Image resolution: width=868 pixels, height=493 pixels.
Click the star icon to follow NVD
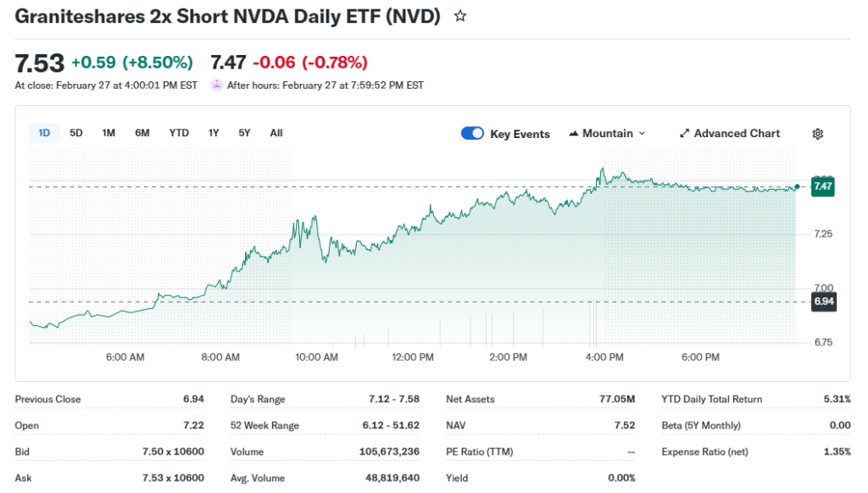click(460, 16)
